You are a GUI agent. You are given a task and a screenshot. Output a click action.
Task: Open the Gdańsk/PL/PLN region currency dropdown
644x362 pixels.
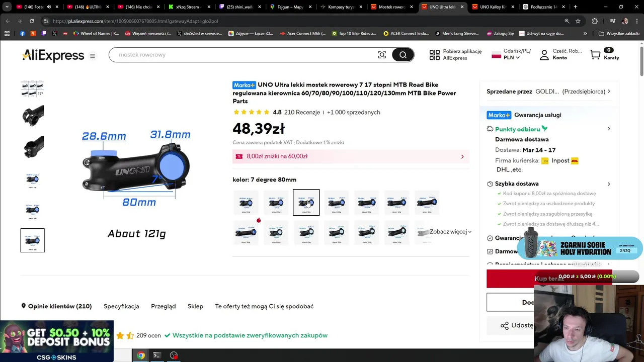(x=511, y=54)
